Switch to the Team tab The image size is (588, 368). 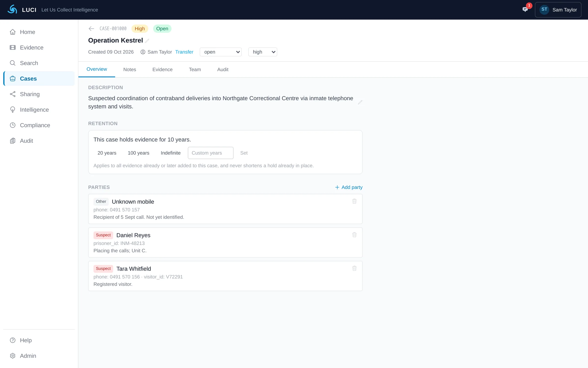coord(195,70)
